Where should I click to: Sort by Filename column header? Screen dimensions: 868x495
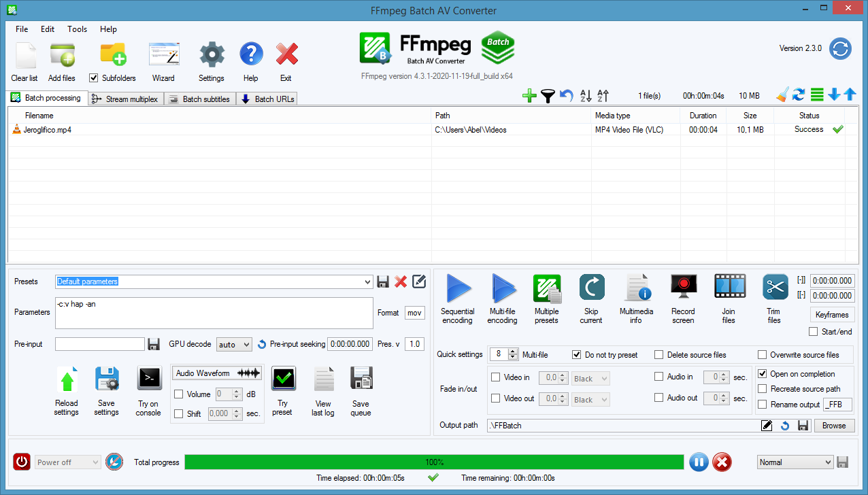220,116
